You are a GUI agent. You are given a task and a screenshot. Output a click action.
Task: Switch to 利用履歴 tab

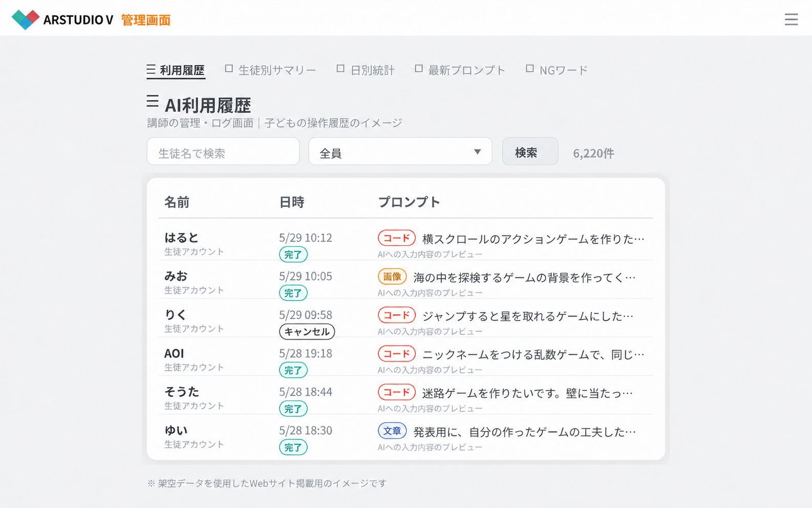176,70
